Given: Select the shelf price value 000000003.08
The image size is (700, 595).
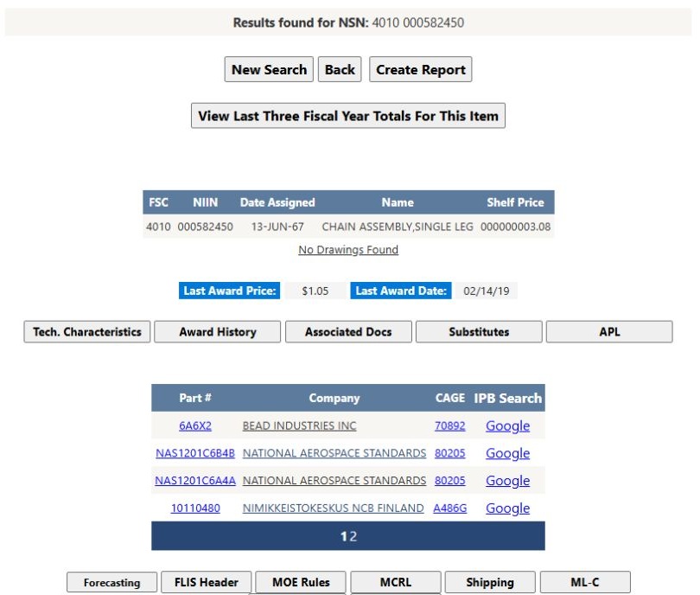Looking at the screenshot, I should tap(516, 227).
